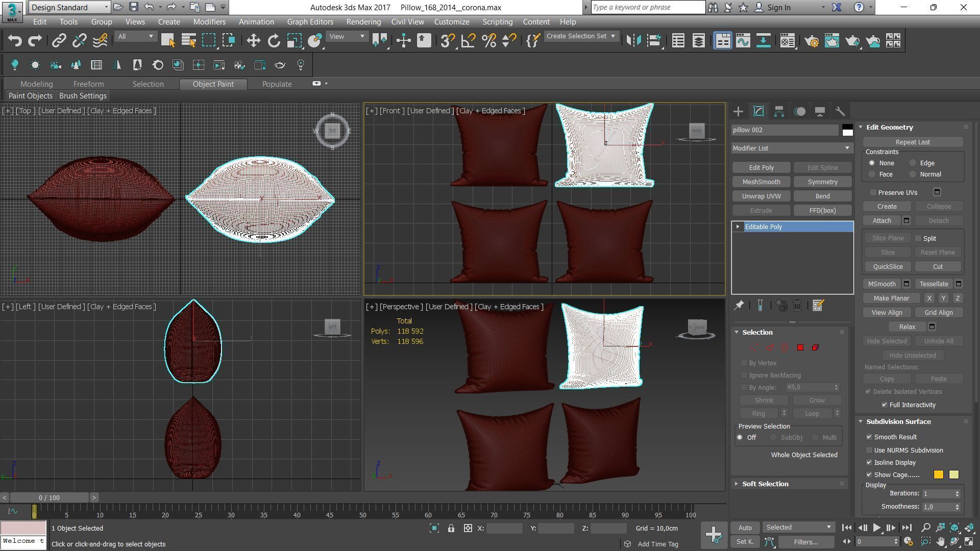Activate the Select and Link tool
The image size is (980, 551).
tap(59, 41)
